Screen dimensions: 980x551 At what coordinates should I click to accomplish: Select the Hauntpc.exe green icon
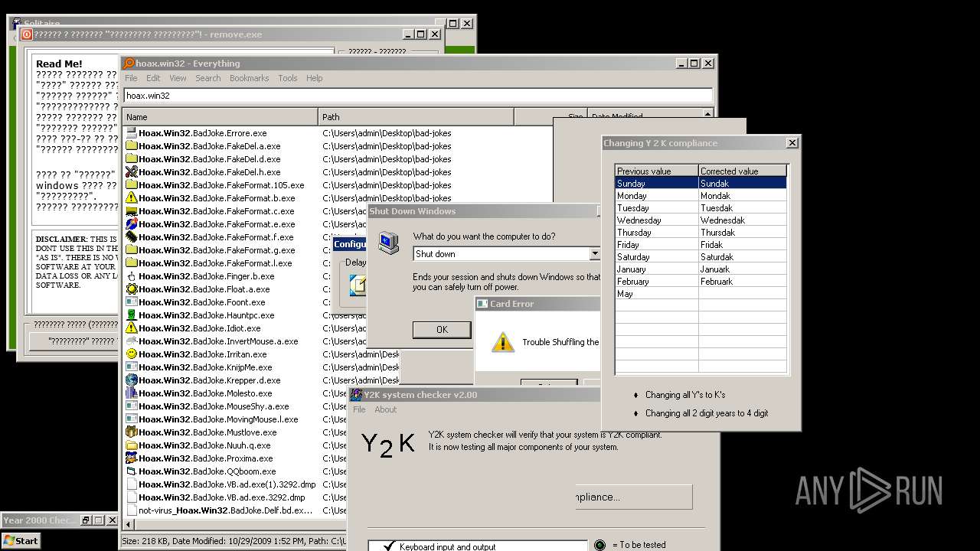tap(132, 315)
